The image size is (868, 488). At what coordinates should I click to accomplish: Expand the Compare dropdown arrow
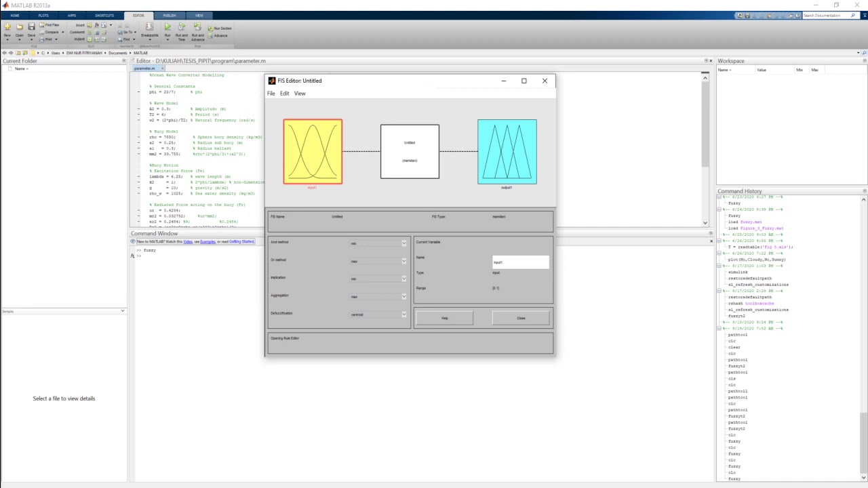62,32
